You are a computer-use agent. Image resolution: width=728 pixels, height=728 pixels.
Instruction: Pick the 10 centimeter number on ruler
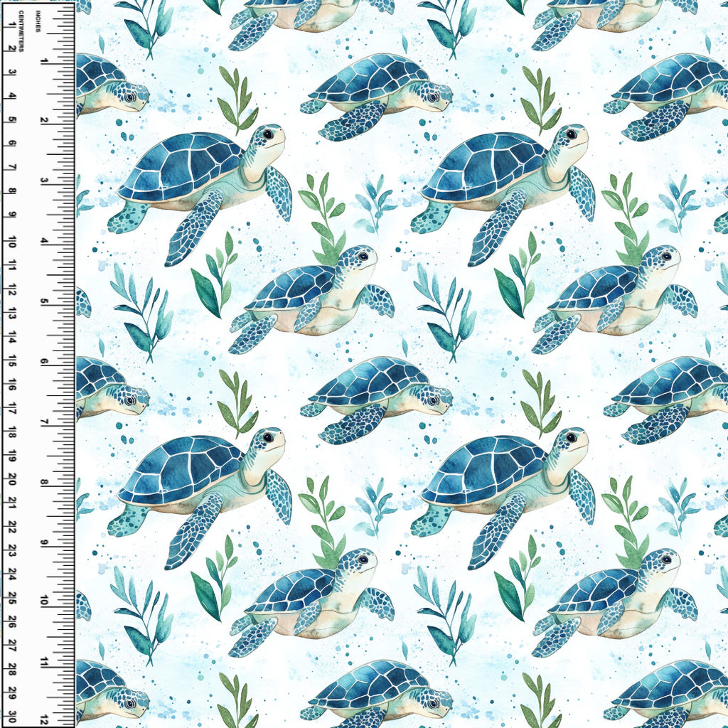click(13, 244)
